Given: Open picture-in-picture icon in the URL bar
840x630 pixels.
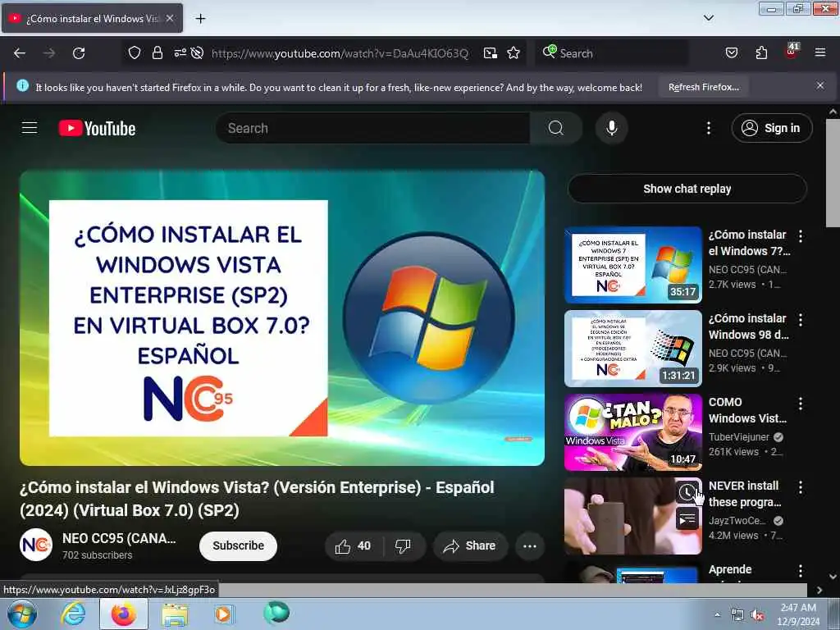Looking at the screenshot, I should [491, 53].
